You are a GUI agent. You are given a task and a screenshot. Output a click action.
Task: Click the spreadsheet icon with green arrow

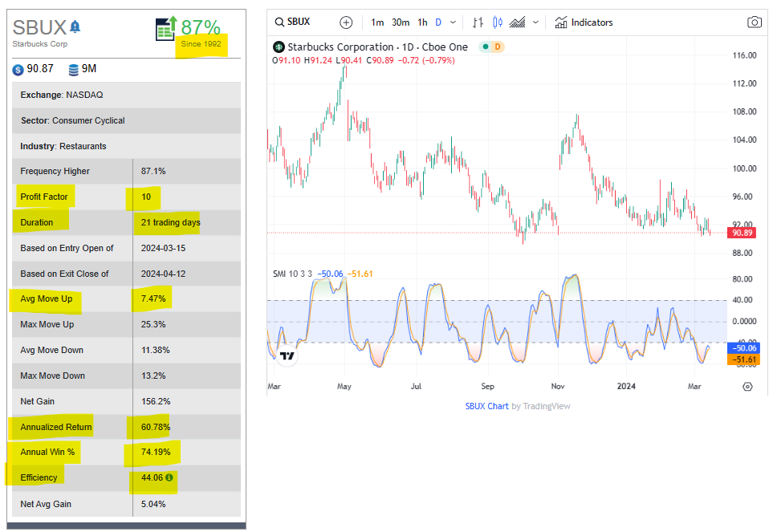click(x=166, y=28)
